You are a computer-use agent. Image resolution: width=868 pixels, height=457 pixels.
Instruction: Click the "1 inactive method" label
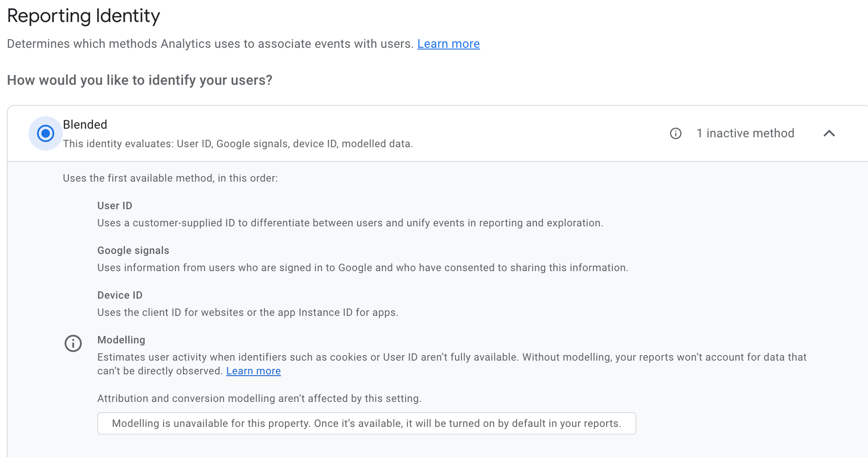pyautogui.click(x=745, y=133)
